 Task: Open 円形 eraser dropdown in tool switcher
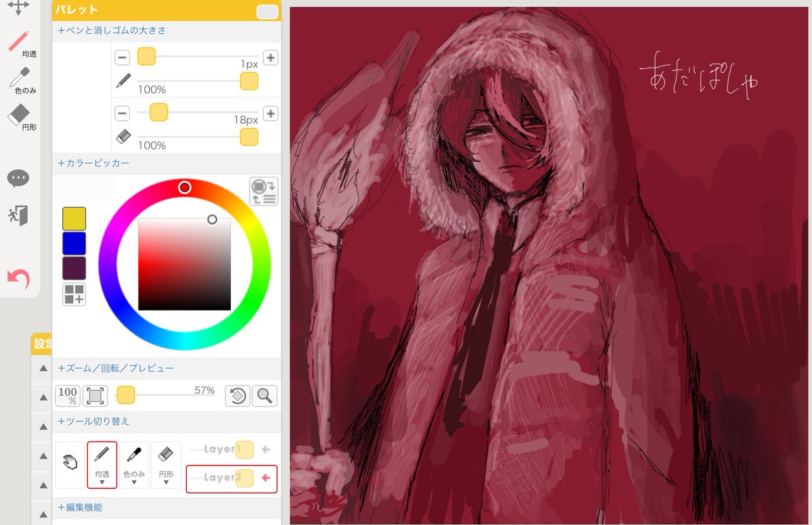pyautogui.click(x=166, y=482)
